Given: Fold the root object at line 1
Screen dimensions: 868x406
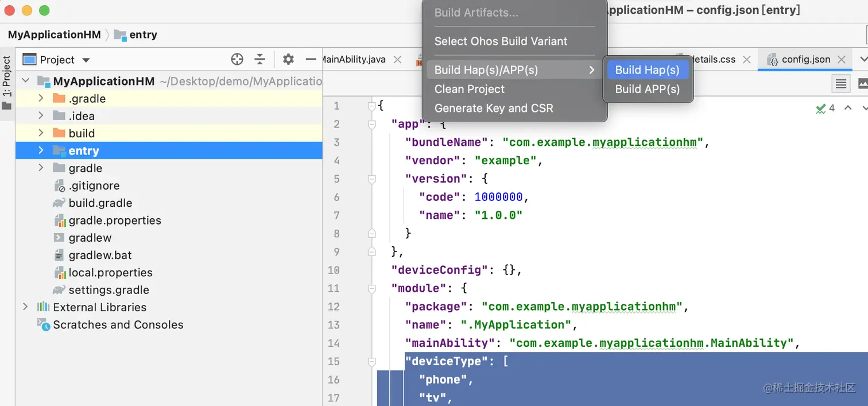Looking at the screenshot, I should click(372, 106).
